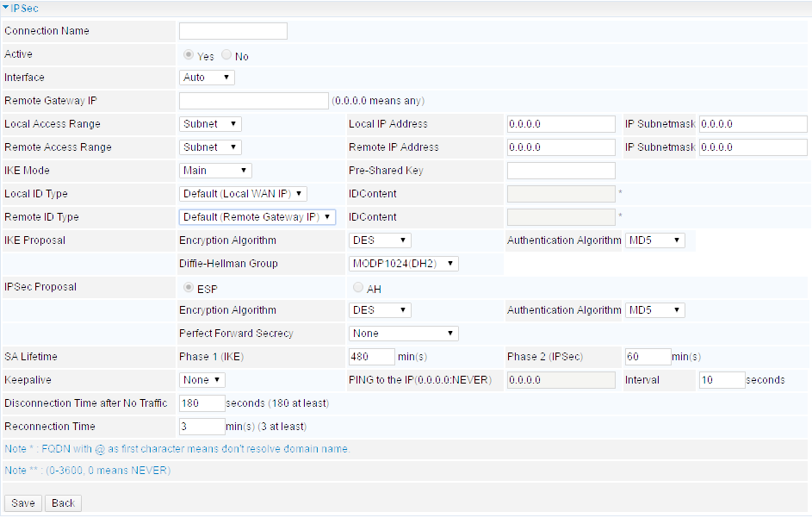Click the Local IP Address field
Viewport: 812px width, 518px height.
tap(561, 124)
